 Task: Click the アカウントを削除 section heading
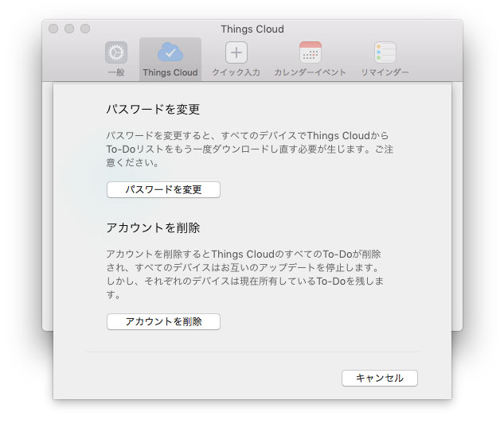(x=153, y=227)
